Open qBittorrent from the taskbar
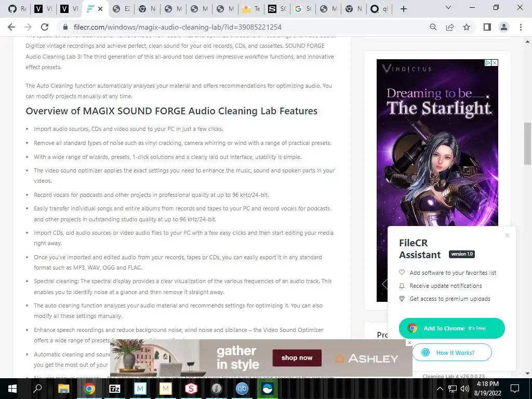The height and width of the screenshot is (399, 532). click(x=242, y=389)
